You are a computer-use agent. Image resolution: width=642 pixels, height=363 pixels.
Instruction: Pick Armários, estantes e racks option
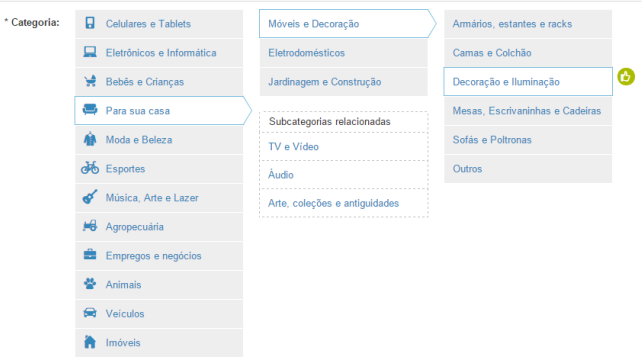click(528, 24)
